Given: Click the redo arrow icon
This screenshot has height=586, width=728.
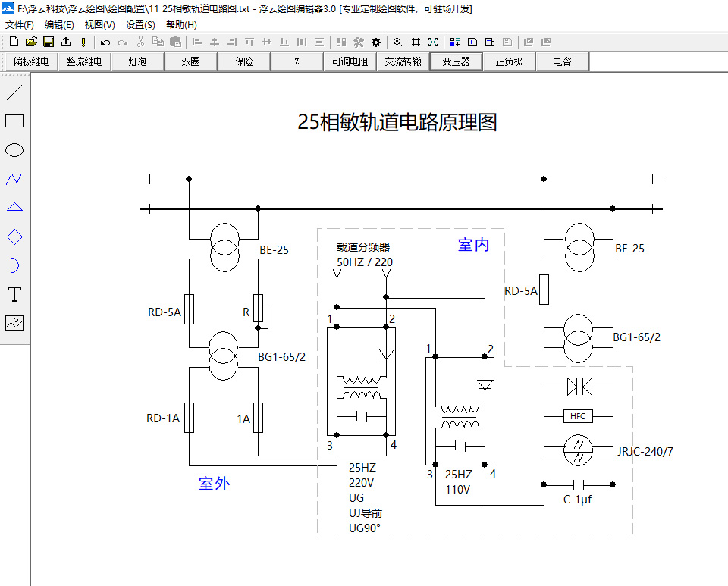Looking at the screenshot, I should pyautogui.click(x=123, y=42).
